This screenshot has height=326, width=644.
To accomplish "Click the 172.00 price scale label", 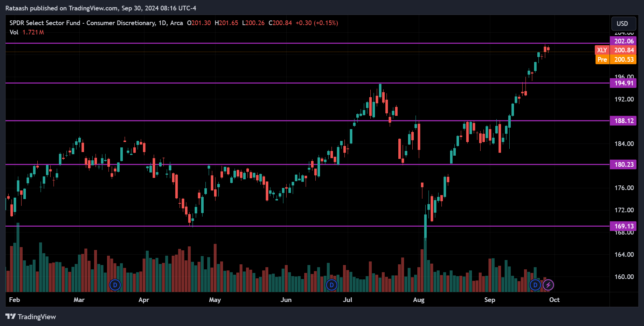I will tap(624, 210).
